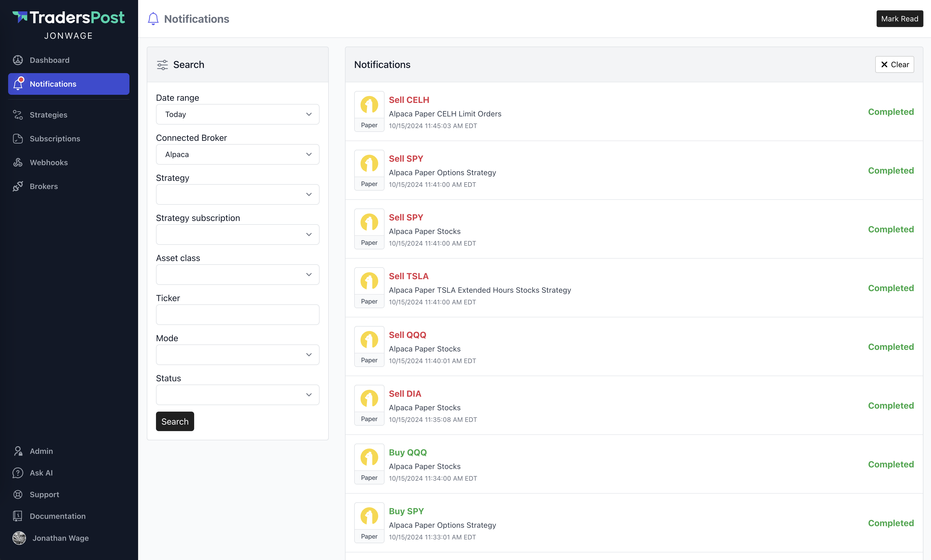Click 'Alpaca Paper TSLA Extended Hours Stocks Strategy'
Image resolution: width=931 pixels, height=560 pixels.
pyautogui.click(x=480, y=290)
